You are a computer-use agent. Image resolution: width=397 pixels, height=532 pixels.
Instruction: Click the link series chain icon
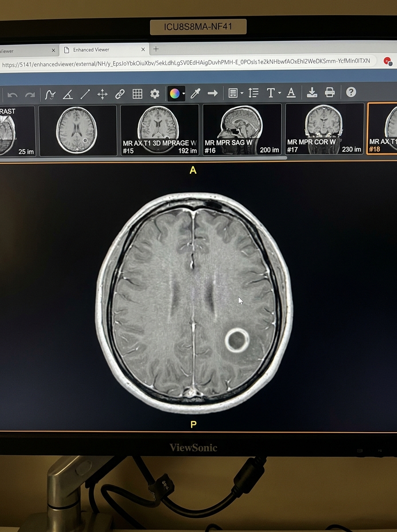coord(120,94)
